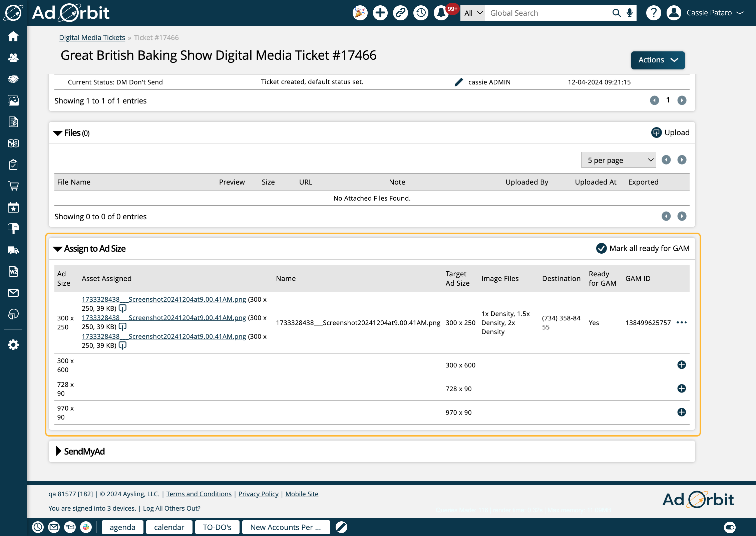Image resolution: width=756 pixels, height=536 pixels.
Task: Open the All search scope dropdown
Action: click(x=473, y=13)
